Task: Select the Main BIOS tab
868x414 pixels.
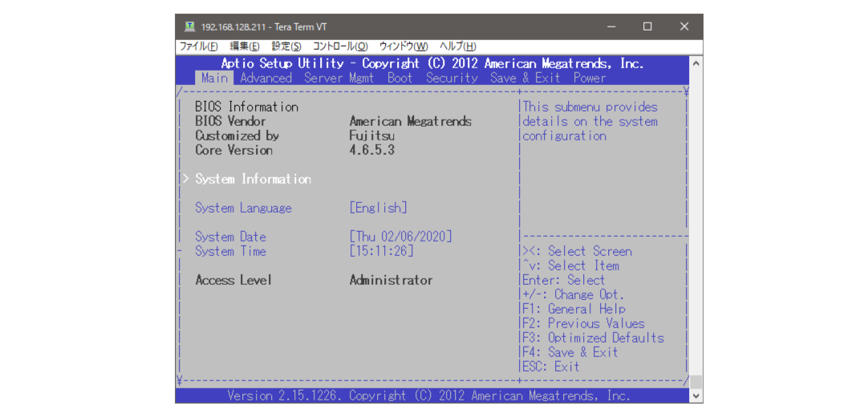Action: 215,78
